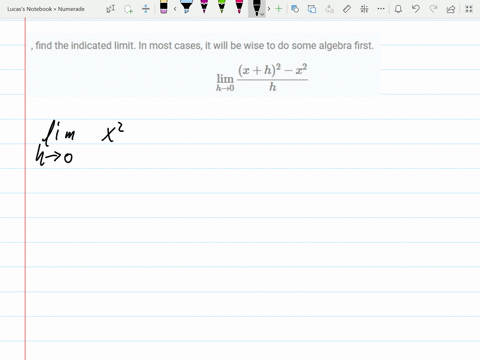
Task: Show more pens with right chevron
Action: (269, 9)
